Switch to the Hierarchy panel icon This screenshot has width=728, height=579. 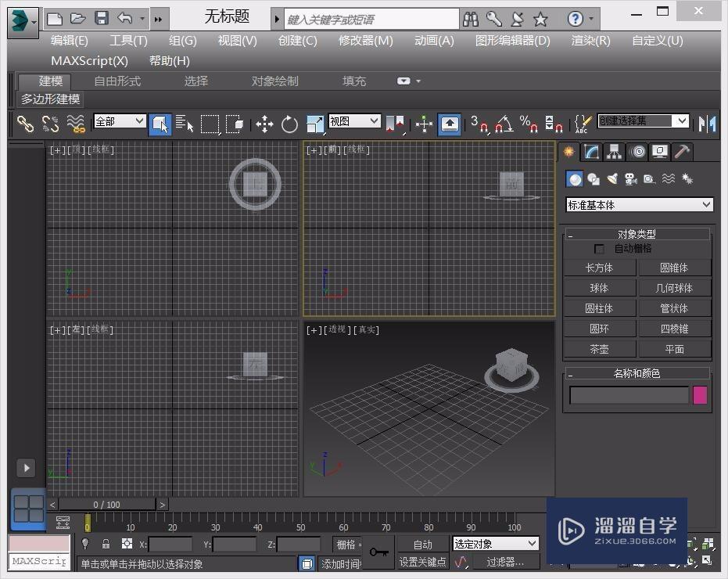click(615, 152)
